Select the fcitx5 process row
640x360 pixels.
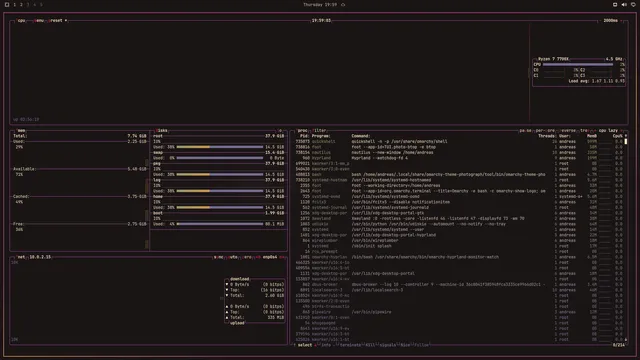pyautogui.click(x=459, y=202)
